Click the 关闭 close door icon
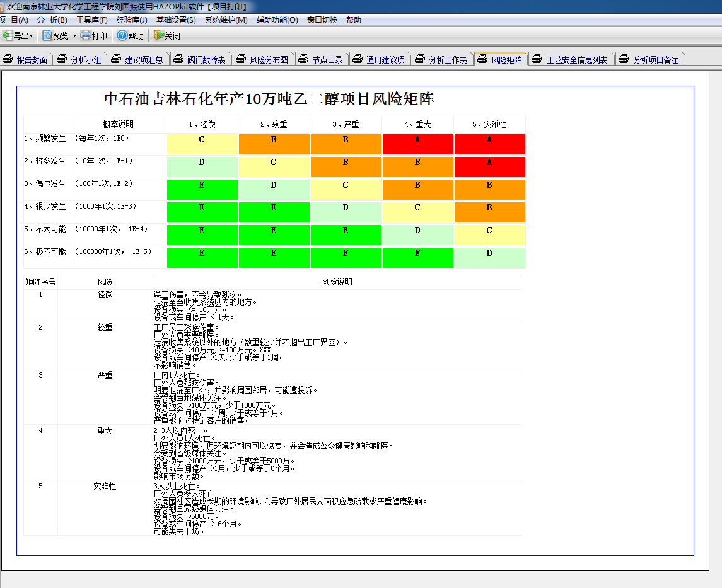This screenshot has width=722, height=588. (x=159, y=35)
